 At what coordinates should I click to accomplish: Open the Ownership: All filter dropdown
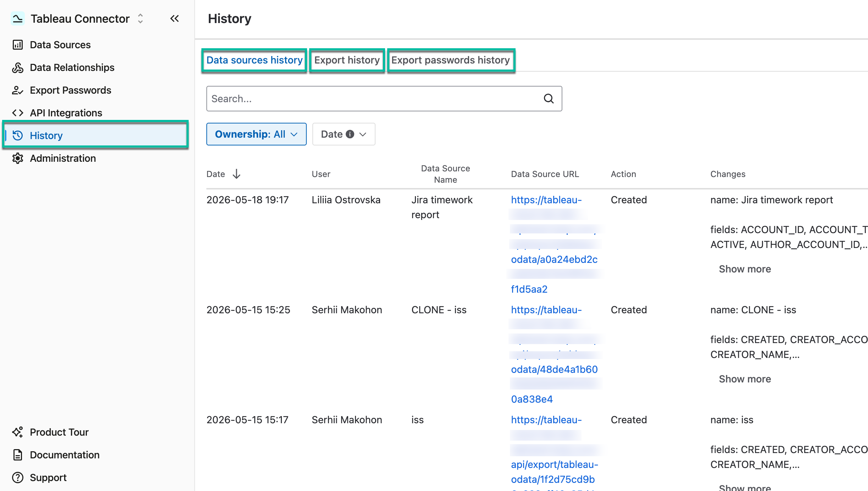coord(256,134)
